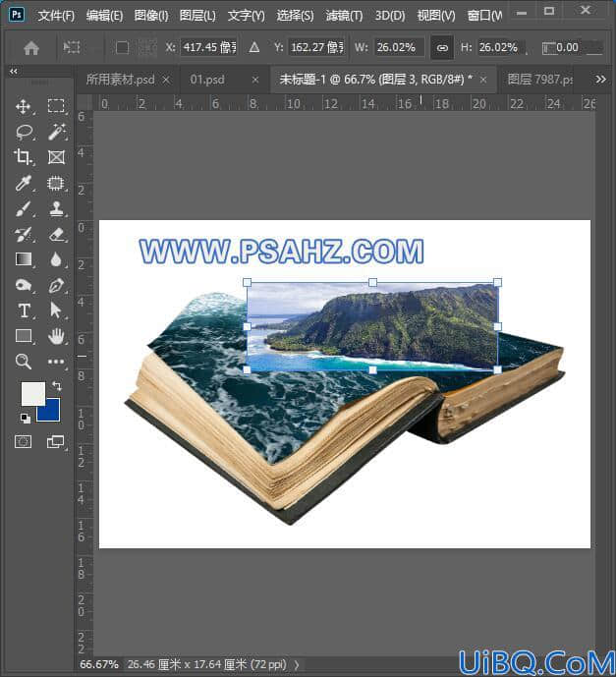
Task: Click the H height percentage field
Action: 501,47
